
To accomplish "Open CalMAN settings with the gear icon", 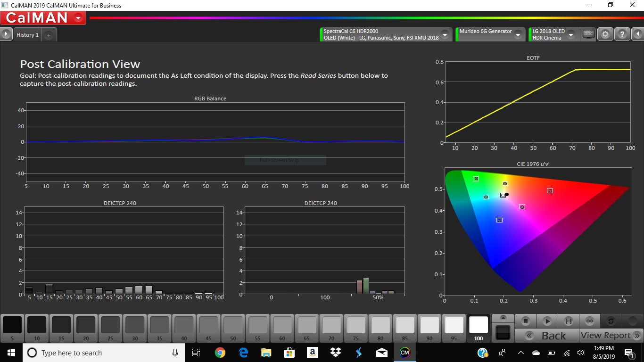I will [605, 34].
